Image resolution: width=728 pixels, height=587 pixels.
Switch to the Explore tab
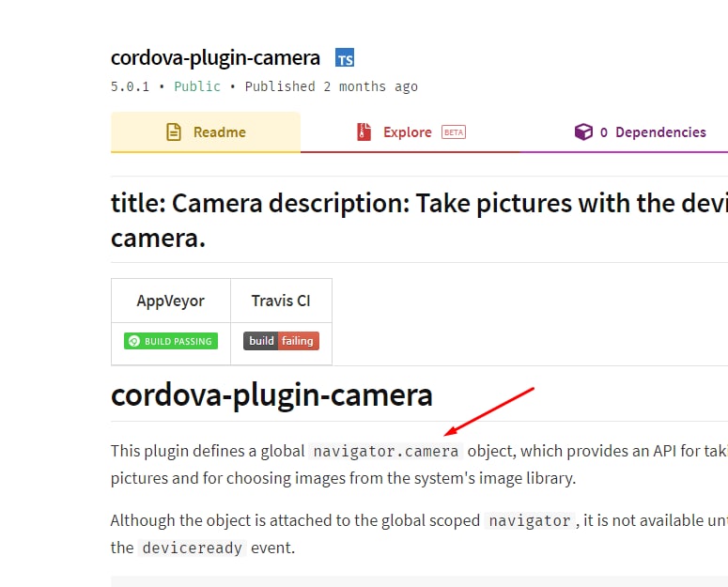(x=410, y=132)
